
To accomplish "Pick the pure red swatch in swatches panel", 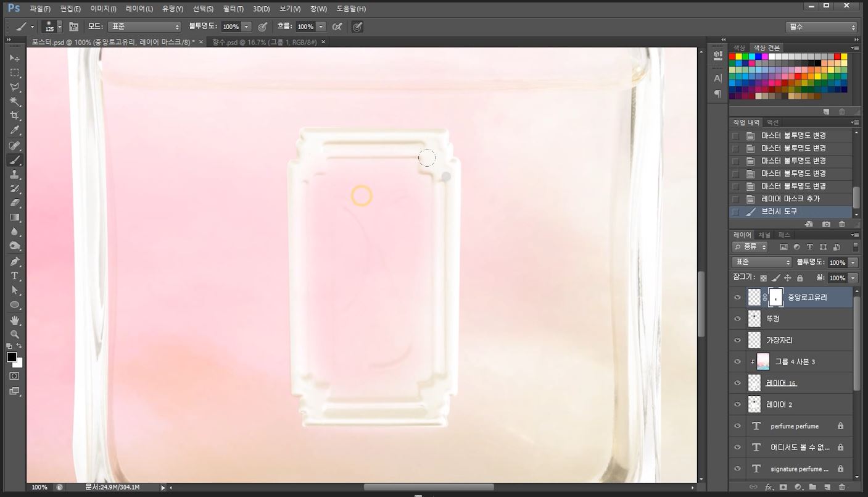I will pyautogui.click(x=732, y=57).
